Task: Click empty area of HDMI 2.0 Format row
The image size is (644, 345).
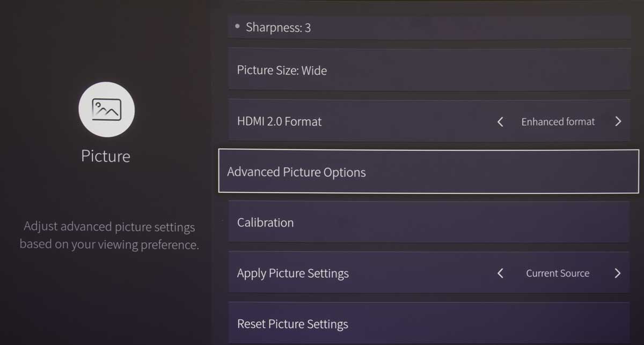Action: click(408, 121)
